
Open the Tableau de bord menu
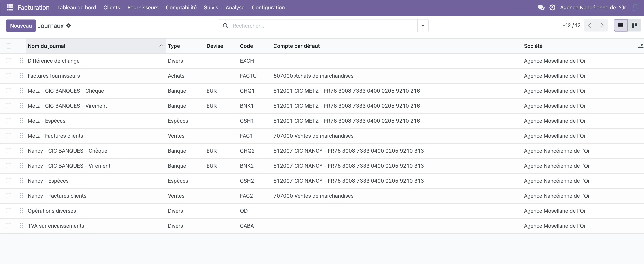pyautogui.click(x=76, y=7)
